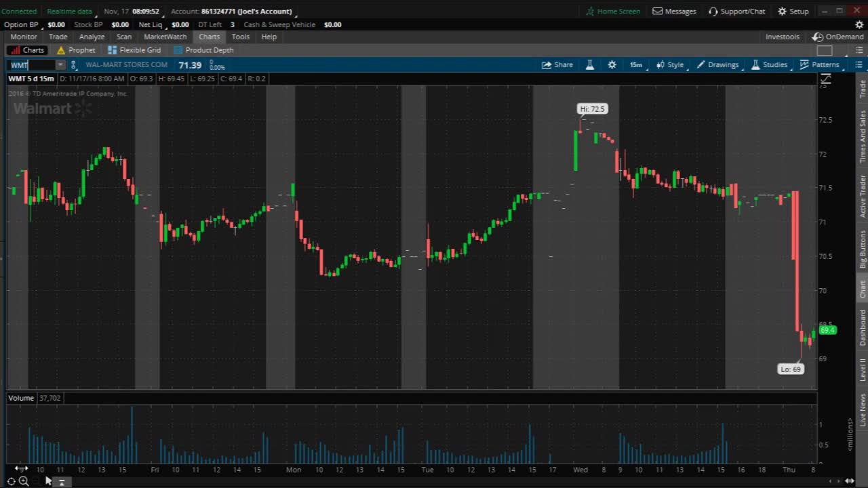Switch to the Scan main tab
The height and width of the screenshot is (488, 868).
coord(124,37)
